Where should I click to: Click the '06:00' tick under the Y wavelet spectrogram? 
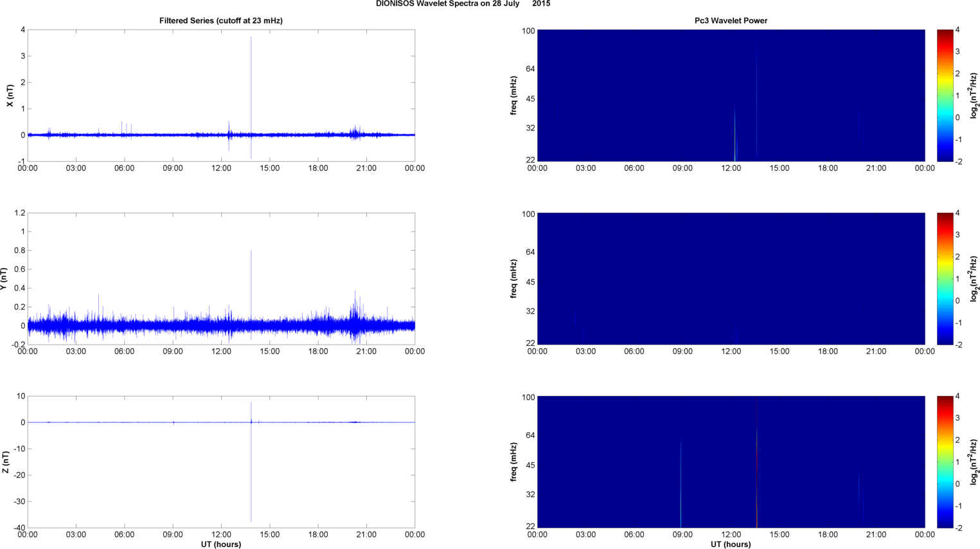click(634, 352)
